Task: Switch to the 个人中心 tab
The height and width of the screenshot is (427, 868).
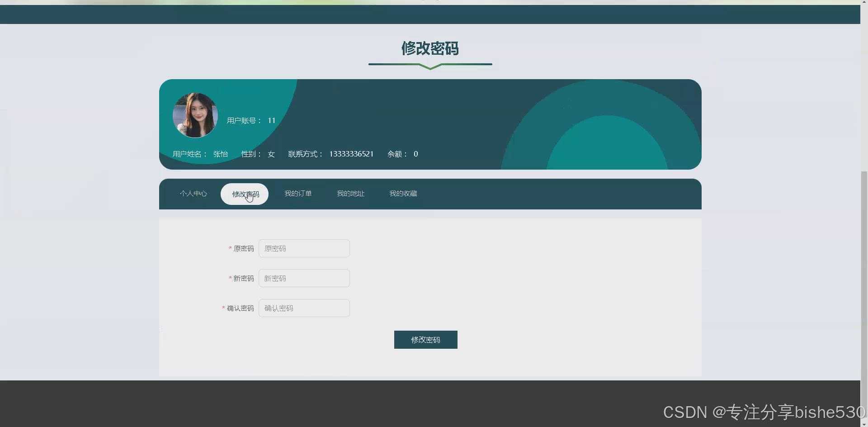Action: tap(193, 194)
